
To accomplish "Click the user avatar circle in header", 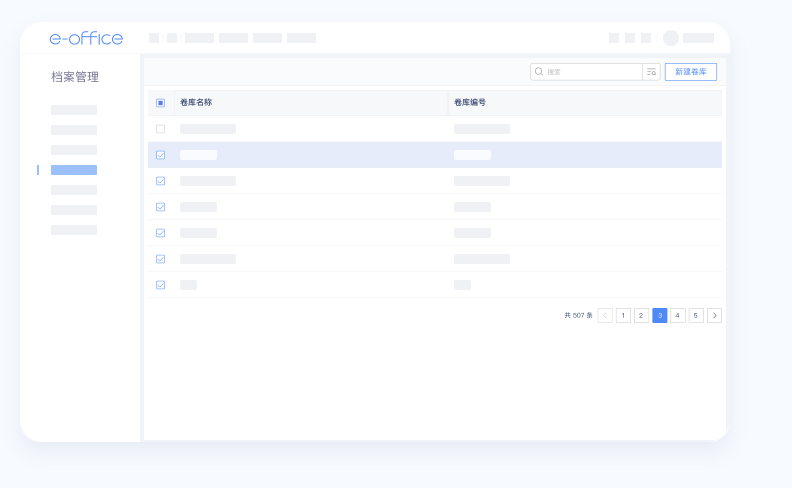I will click(670, 38).
